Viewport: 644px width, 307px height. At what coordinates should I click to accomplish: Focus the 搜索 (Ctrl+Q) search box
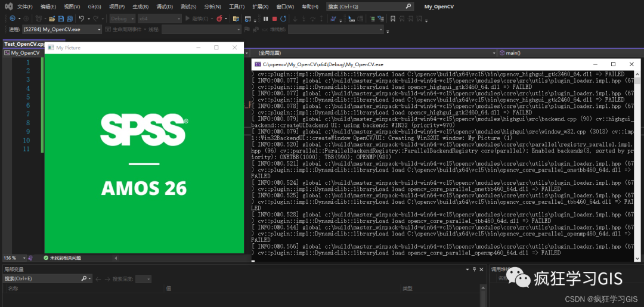coord(370,7)
